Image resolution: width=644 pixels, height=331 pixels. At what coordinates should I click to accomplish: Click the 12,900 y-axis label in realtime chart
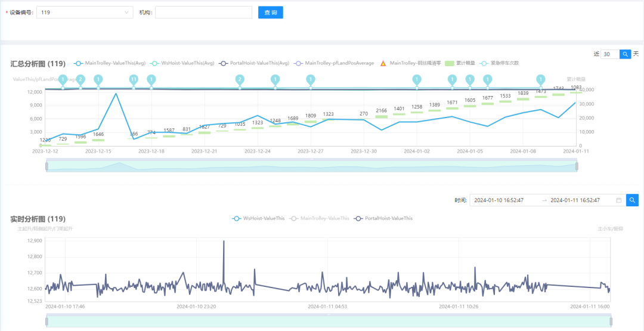click(35, 241)
